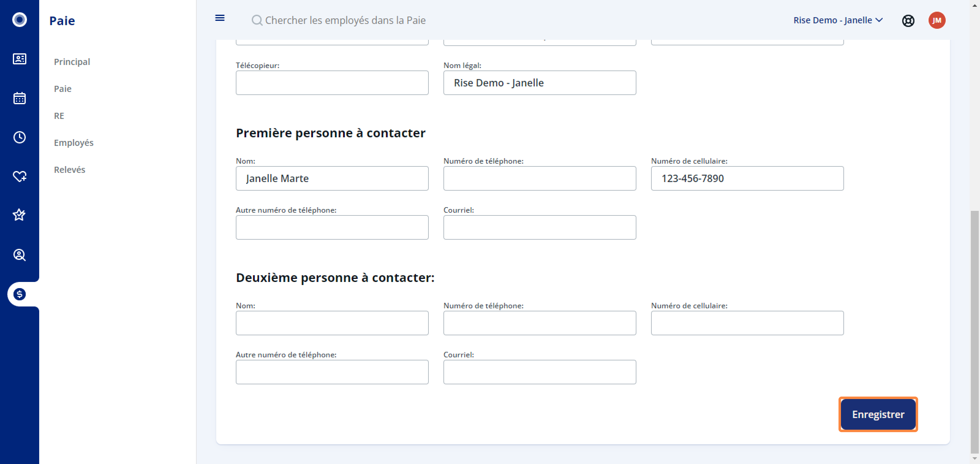Click the Nom légal field
This screenshot has width=980, height=464.
click(539, 83)
